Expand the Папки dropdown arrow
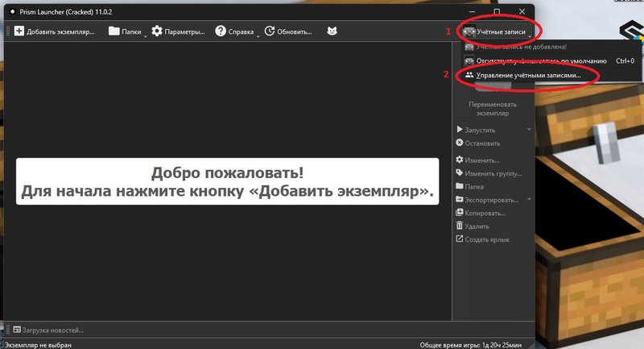This screenshot has height=349, width=644. (x=145, y=36)
